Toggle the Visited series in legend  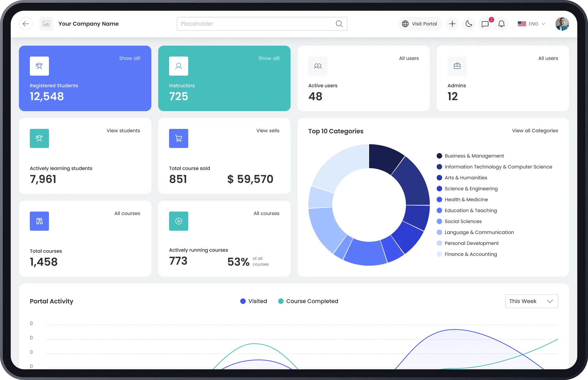(x=254, y=301)
